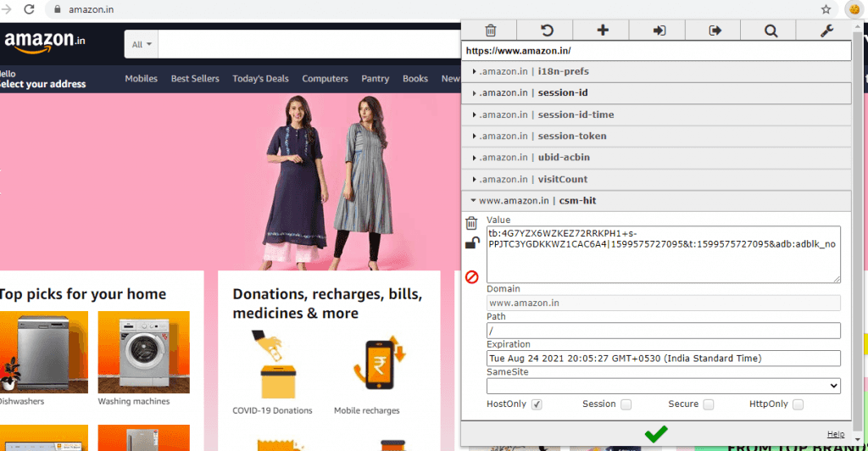Open the Mobile recharges link

[x=366, y=410]
